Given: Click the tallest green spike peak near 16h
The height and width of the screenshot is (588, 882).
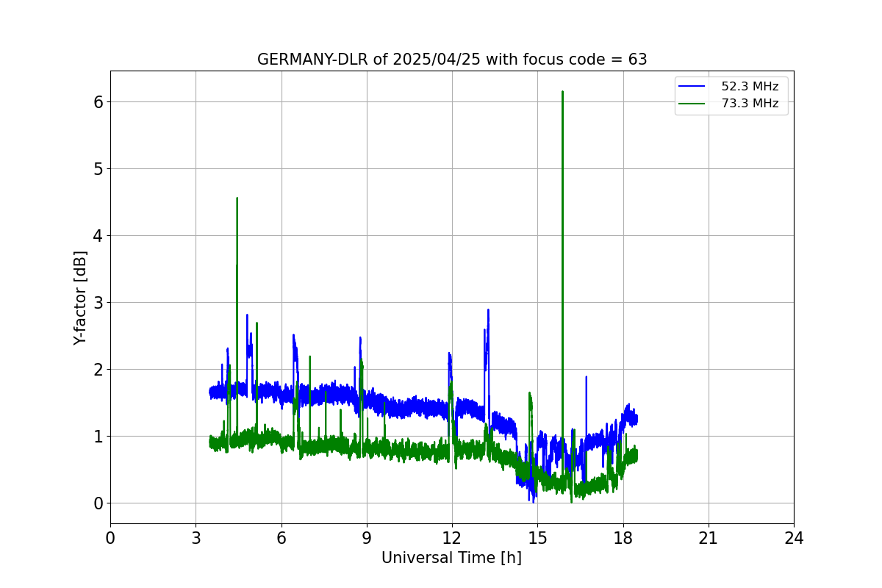Looking at the screenshot, I should click(x=562, y=92).
